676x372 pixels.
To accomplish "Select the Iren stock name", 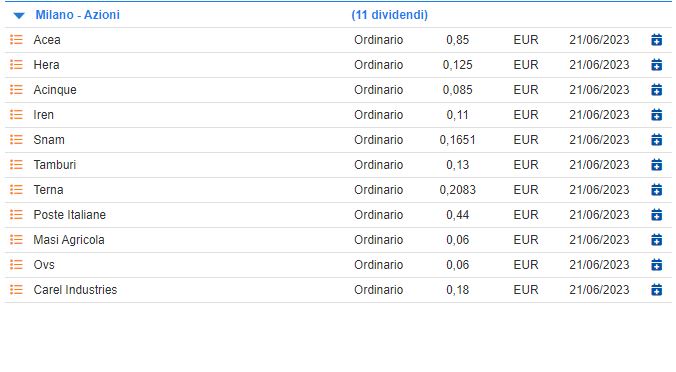I will pyautogui.click(x=44, y=115).
